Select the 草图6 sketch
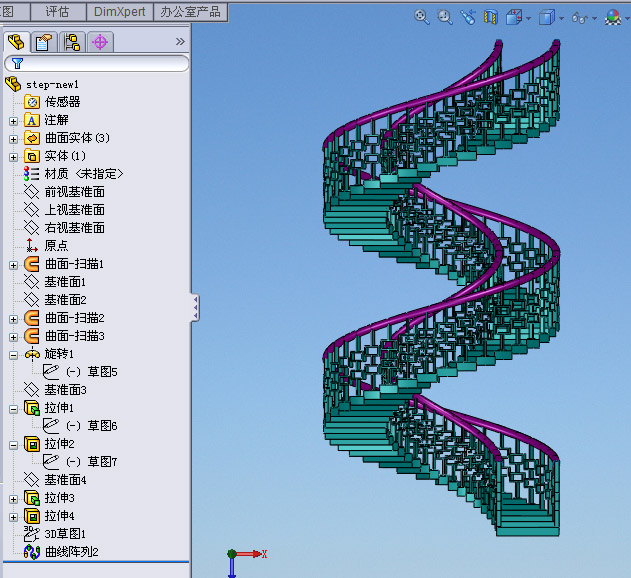 (x=102, y=425)
